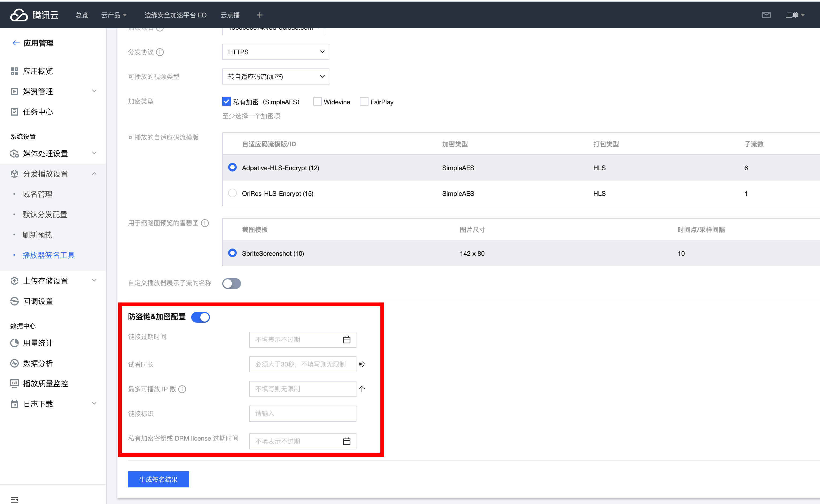Select OriRes-HLS-Encrypt (15) radio button

(232, 193)
